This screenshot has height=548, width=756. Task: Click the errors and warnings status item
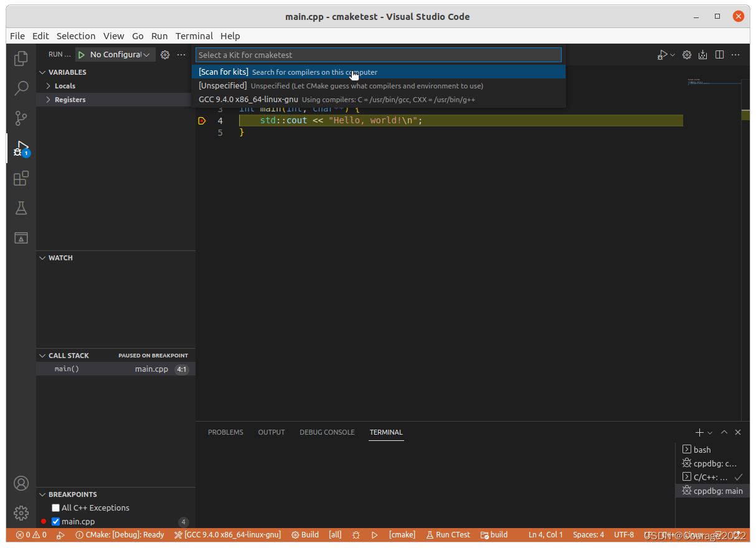[x=31, y=535]
